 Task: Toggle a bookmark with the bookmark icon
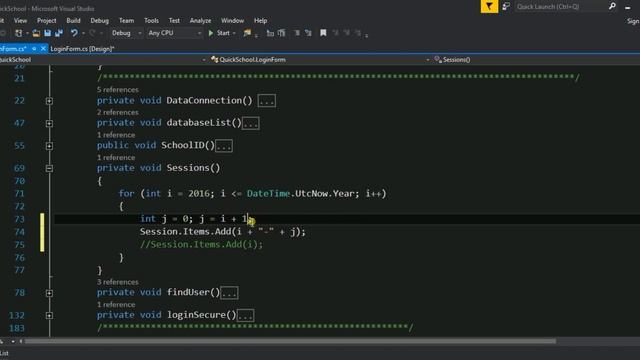[323, 33]
